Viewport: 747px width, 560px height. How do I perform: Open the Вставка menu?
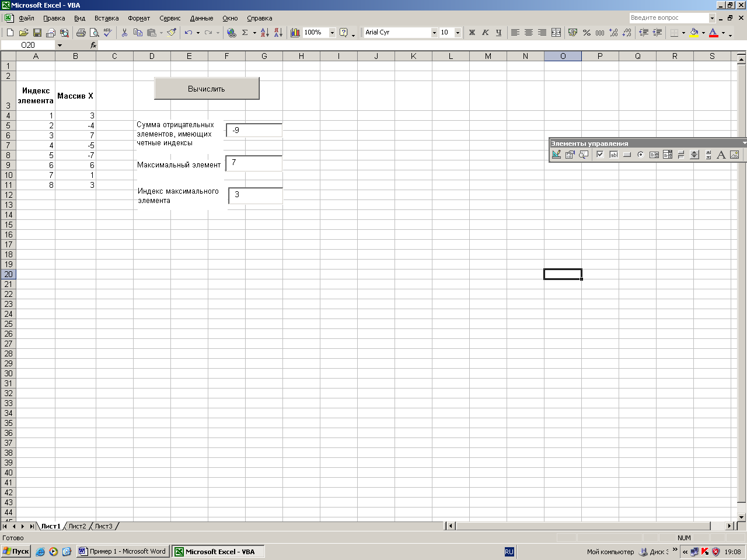pyautogui.click(x=106, y=18)
